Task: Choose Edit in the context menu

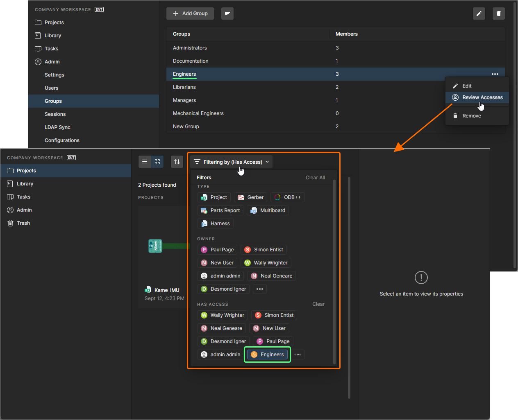Action: (x=477, y=86)
